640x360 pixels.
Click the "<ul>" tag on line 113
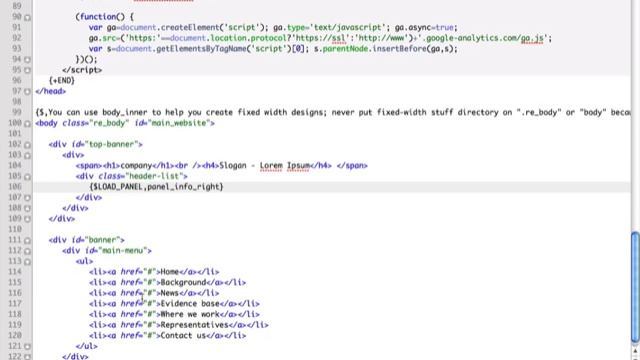[84, 261]
